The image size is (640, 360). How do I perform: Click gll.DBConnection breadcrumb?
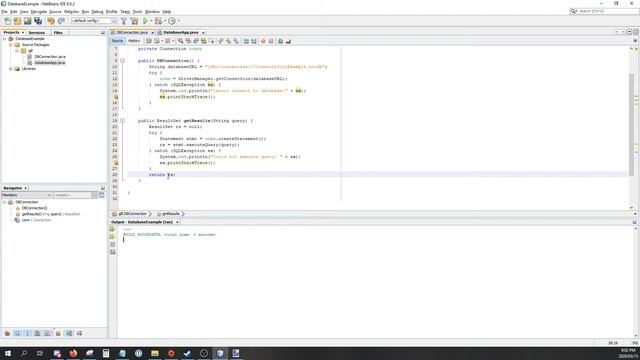click(132, 214)
